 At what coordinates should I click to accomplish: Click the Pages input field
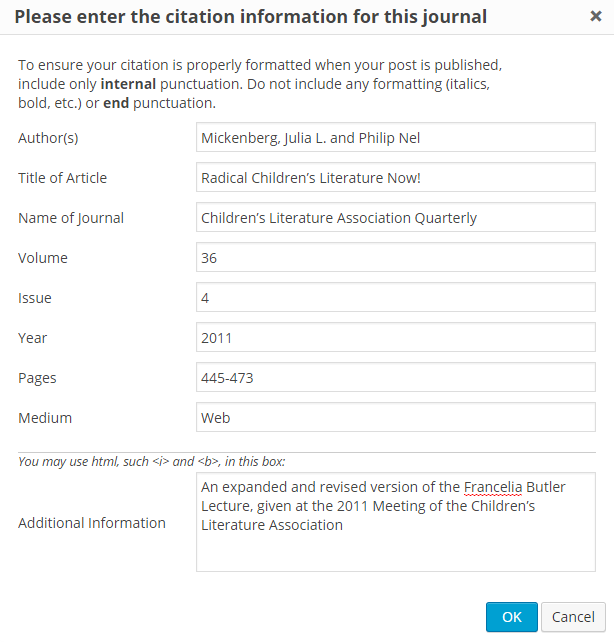396,378
